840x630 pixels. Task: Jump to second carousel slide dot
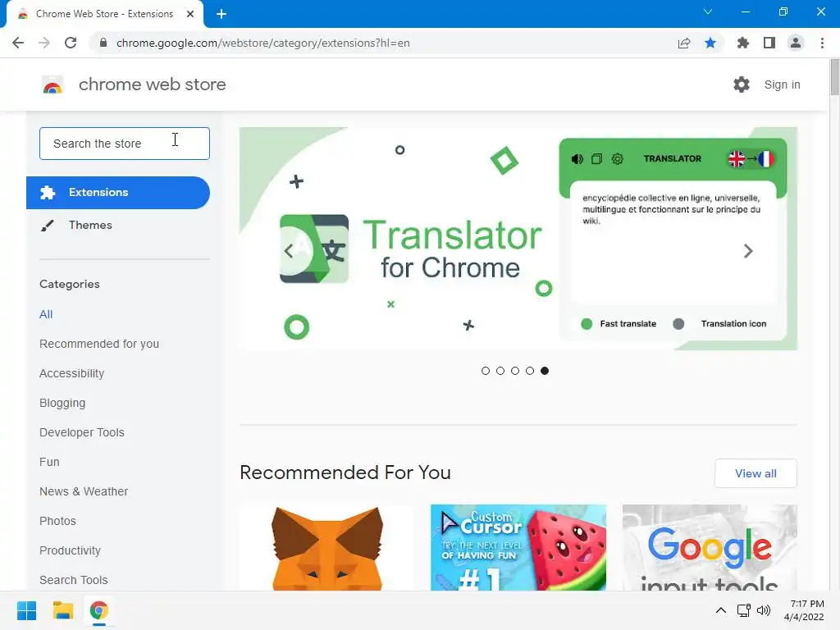pyautogui.click(x=500, y=371)
